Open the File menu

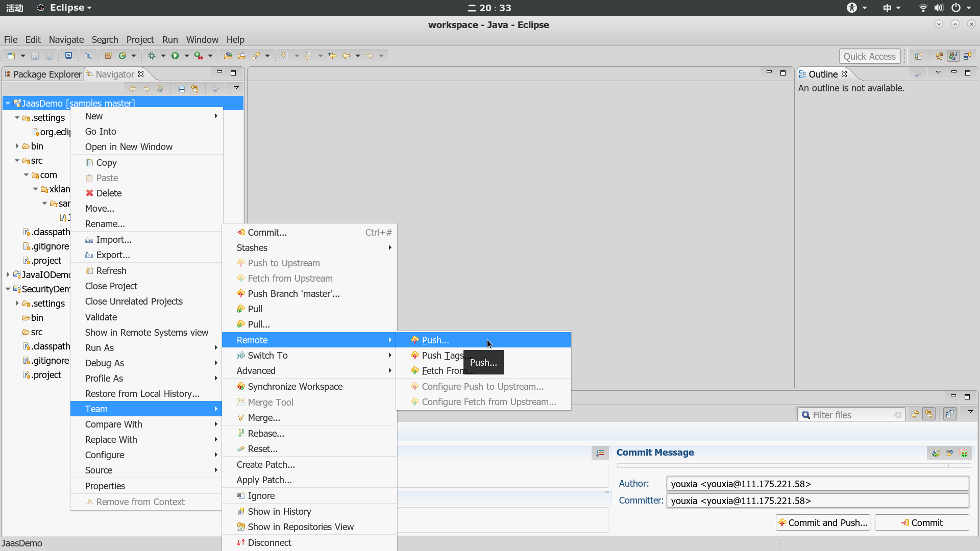click(11, 39)
